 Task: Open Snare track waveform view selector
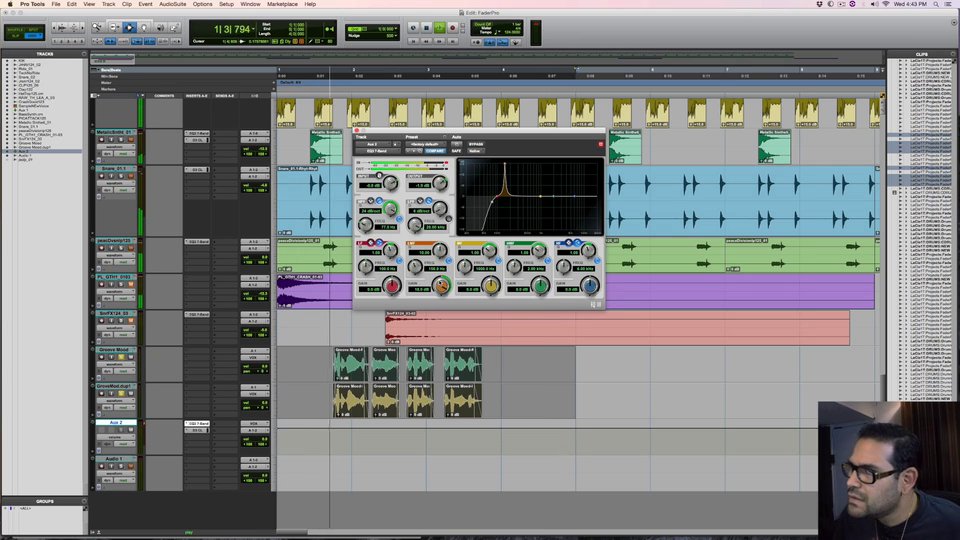115,183
